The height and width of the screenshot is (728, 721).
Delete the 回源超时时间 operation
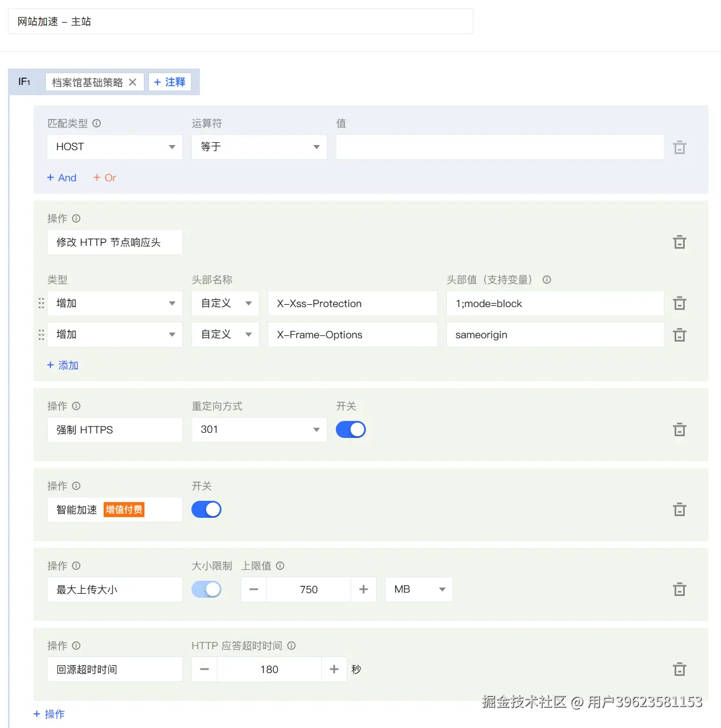tap(680, 670)
